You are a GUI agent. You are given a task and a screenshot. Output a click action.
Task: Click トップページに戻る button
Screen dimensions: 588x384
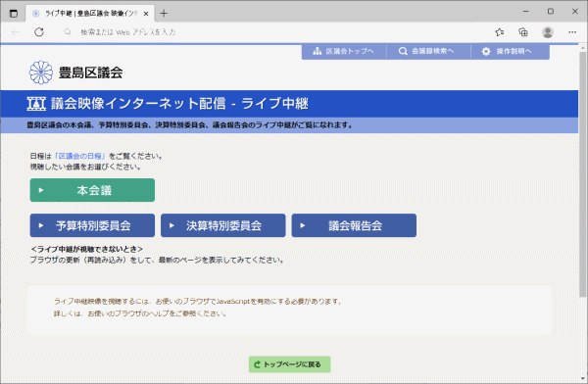pyautogui.click(x=289, y=364)
